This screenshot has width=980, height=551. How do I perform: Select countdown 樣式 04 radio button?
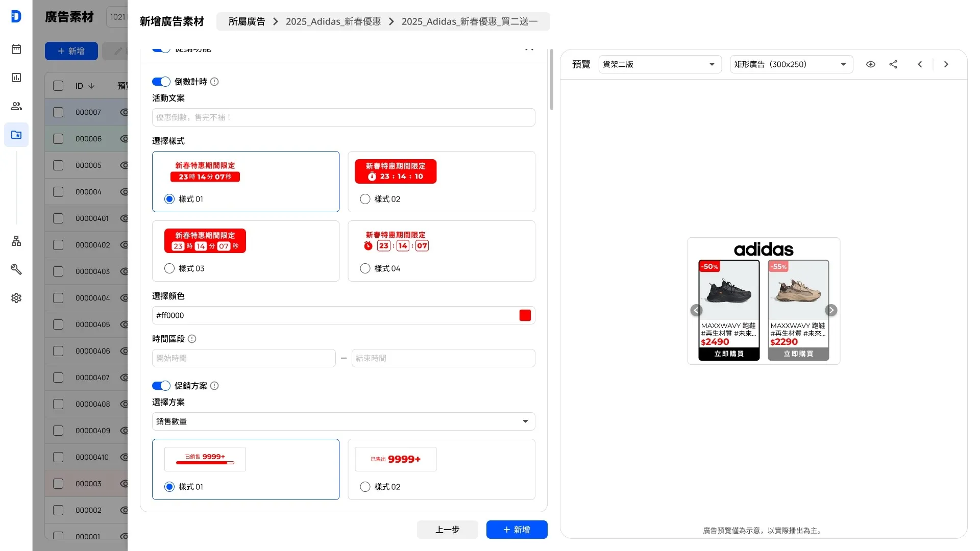tap(365, 268)
